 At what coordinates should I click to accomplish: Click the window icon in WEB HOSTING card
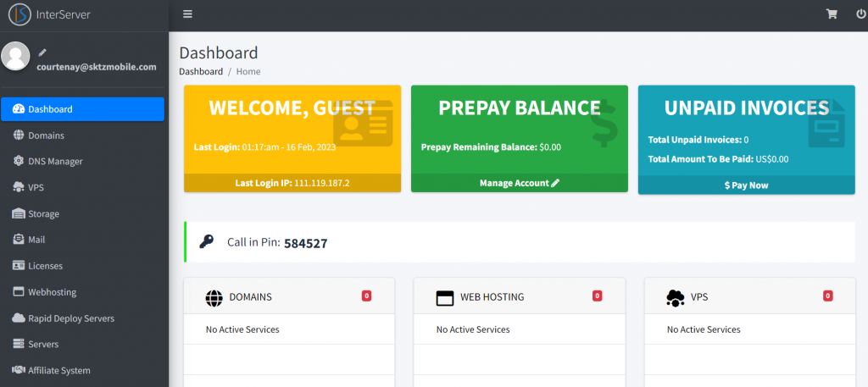[x=444, y=298]
